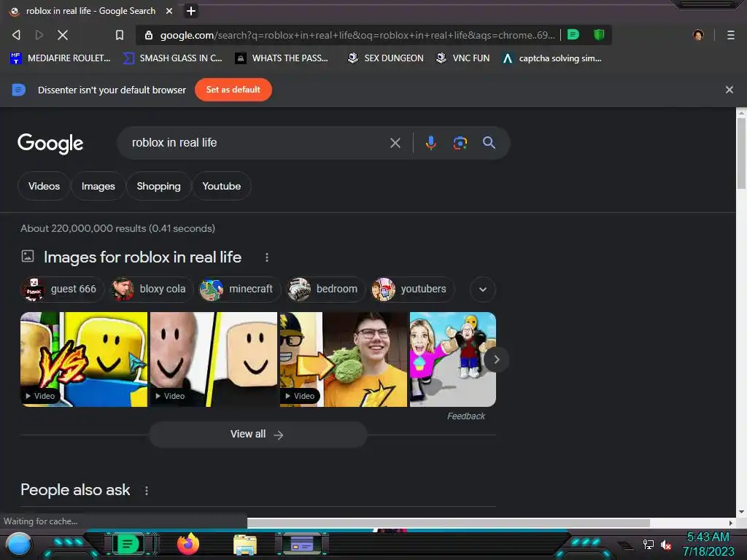The height and width of the screenshot is (560, 747).
Task: Open Images for roblox in real life heading
Action: pyautogui.click(x=142, y=257)
